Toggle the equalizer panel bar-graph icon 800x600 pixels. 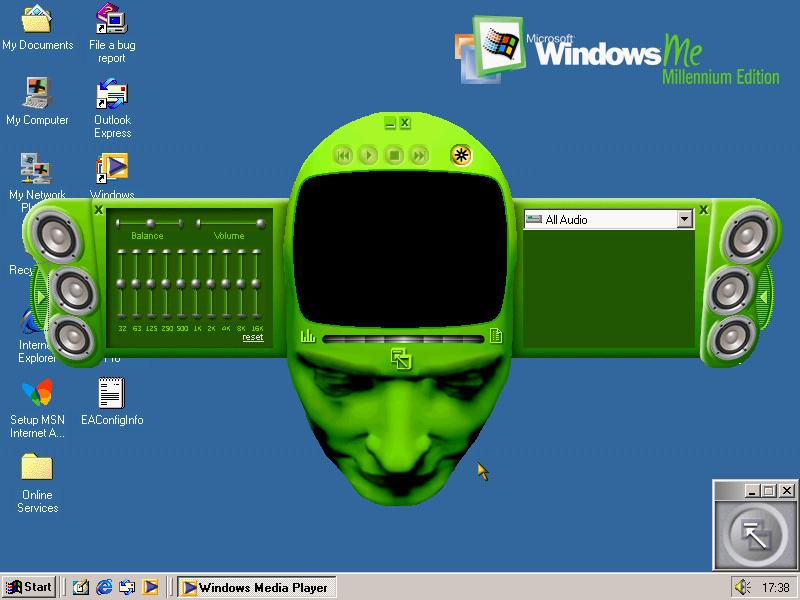[307, 337]
